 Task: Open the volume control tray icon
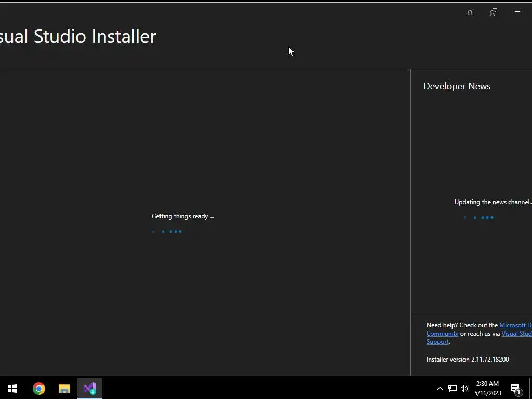point(464,389)
